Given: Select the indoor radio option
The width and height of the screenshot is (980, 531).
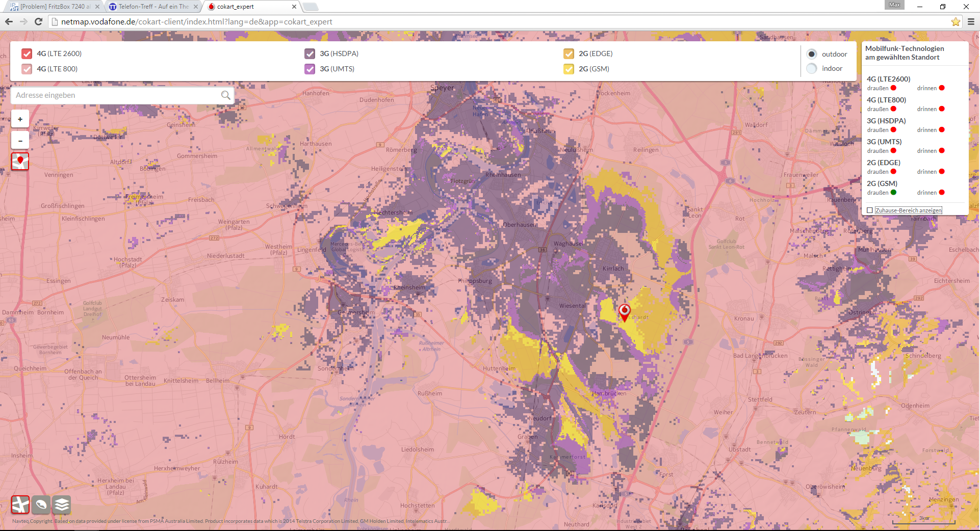Looking at the screenshot, I should [812, 68].
